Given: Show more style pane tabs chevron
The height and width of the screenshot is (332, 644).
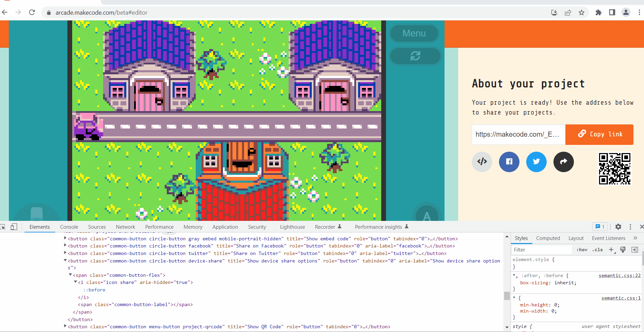Looking at the screenshot, I should [635, 238].
